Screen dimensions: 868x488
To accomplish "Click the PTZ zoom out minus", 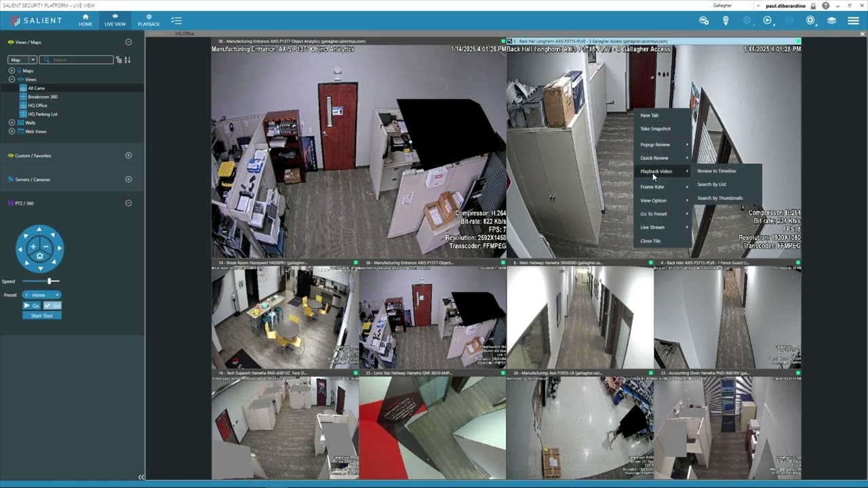I will pyautogui.click(x=45, y=246).
